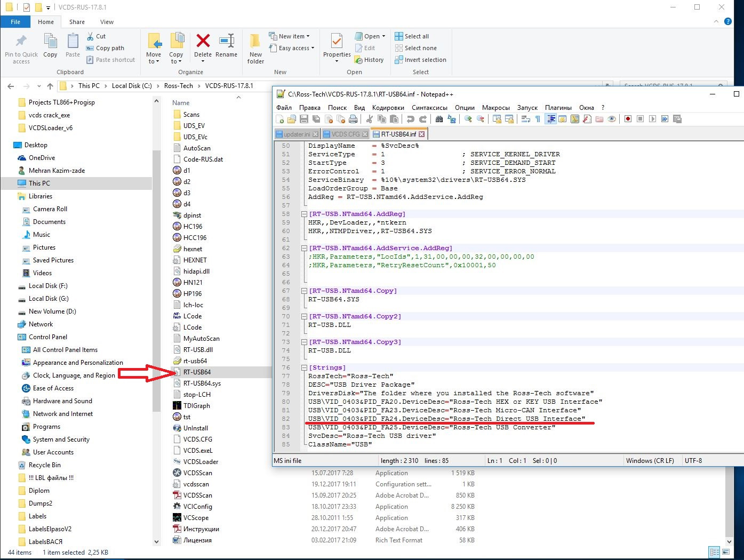Click Paste shortcut in Clipboard group
This screenshot has height=560, width=744.
pos(110,60)
